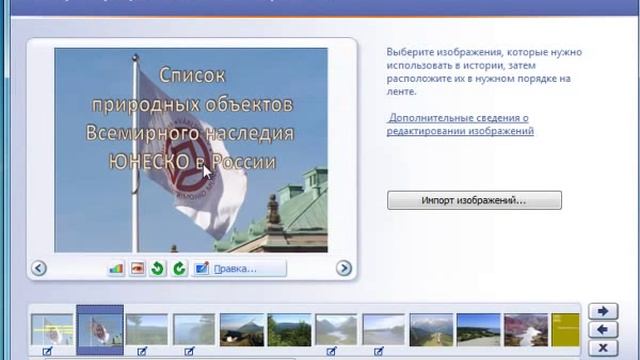Select the brown mountain peak thumbnail
The width and height of the screenshot is (640, 360).
(x=242, y=329)
